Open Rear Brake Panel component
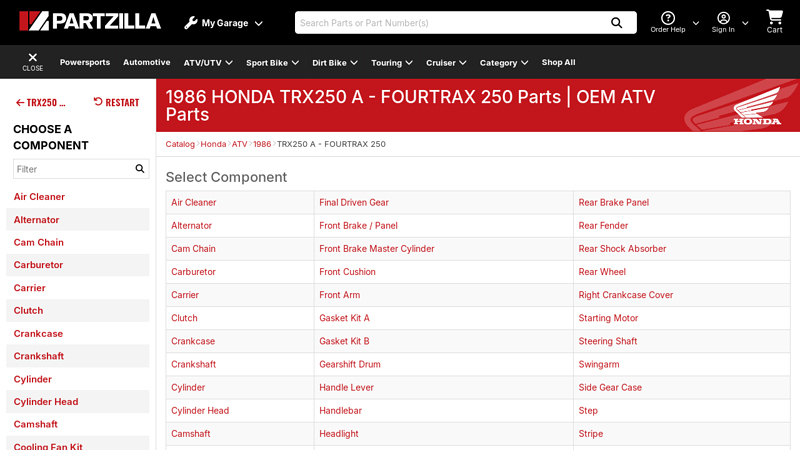The image size is (800, 450). tap(613, 203)
